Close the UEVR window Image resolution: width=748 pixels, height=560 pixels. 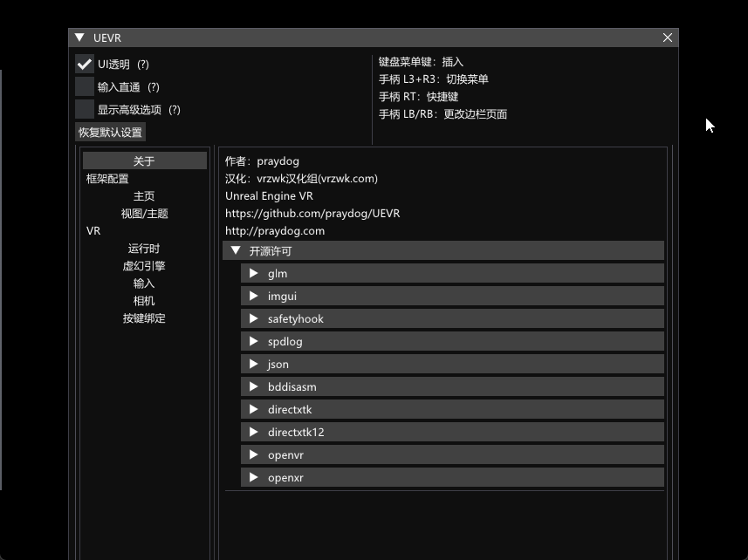(x=668, y=38)
